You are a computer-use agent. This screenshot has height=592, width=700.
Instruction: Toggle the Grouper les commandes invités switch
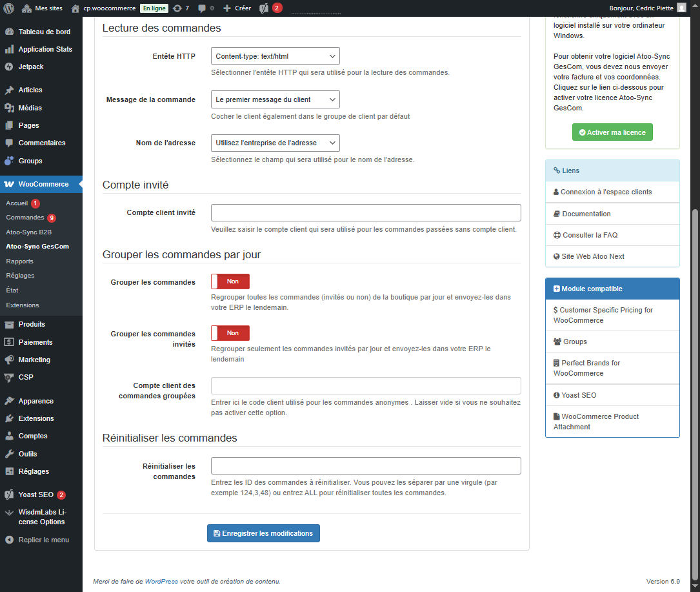(x=230, y=333)
